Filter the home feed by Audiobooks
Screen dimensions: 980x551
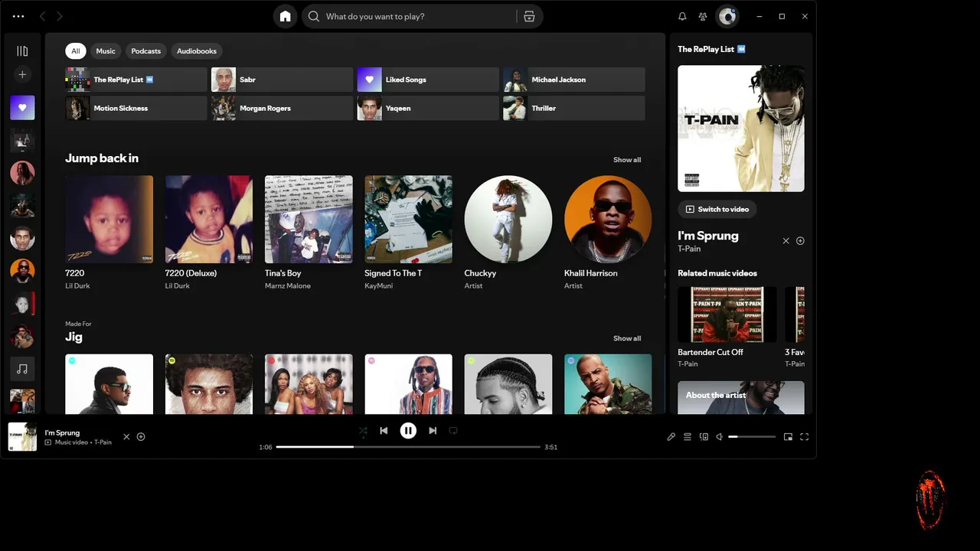(x=197, y=51)
